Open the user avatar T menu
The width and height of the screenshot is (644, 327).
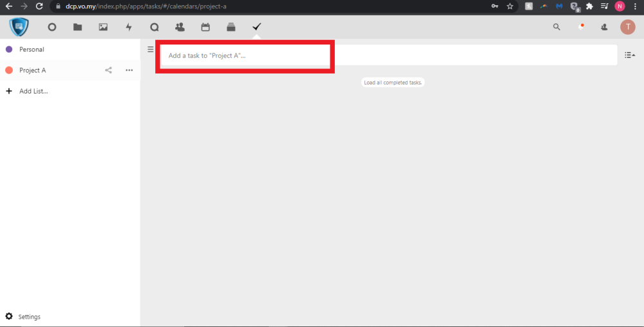627,27
